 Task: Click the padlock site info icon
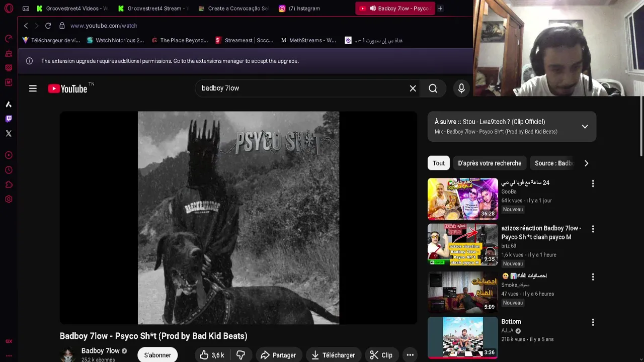(62, 26)
